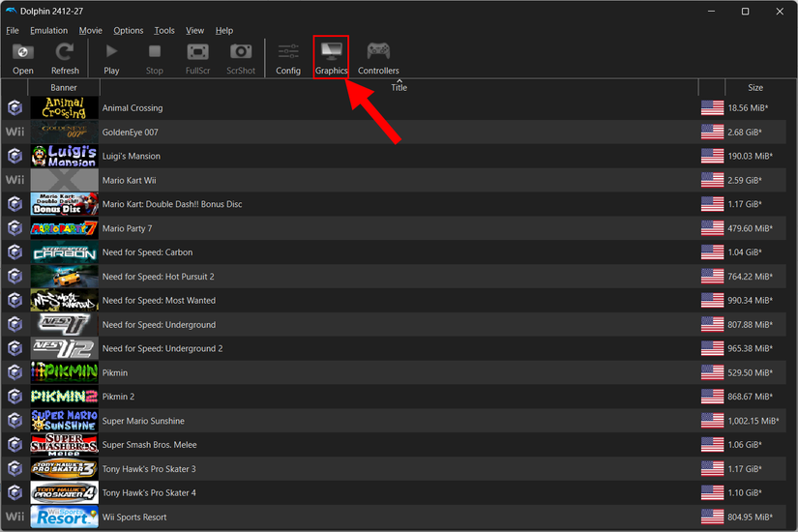This screenshot has height=532, width=798.
Task: Open the Emulation menu
Action: [48, 31]
